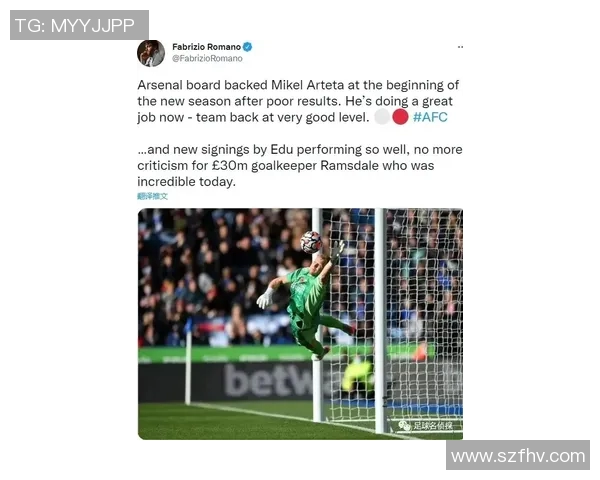
Task: Click the 'Mikel Arteta' text in the tweet
Action: (x=307, y=85)
